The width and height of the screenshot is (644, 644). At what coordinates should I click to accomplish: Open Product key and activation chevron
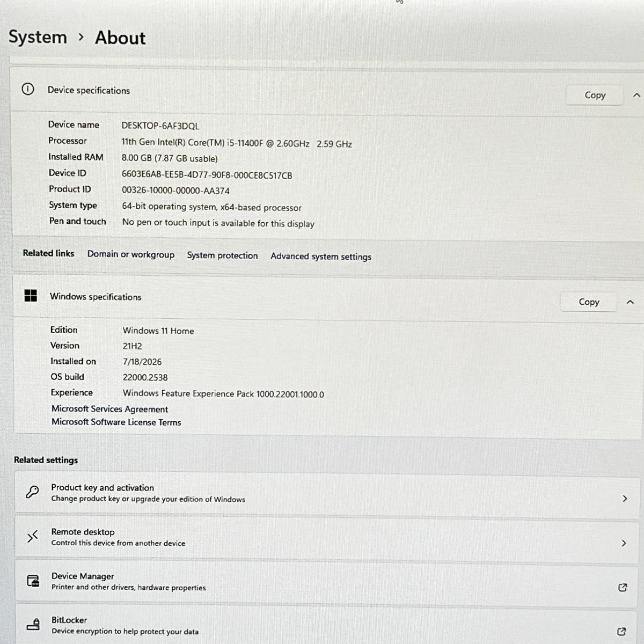625,499
